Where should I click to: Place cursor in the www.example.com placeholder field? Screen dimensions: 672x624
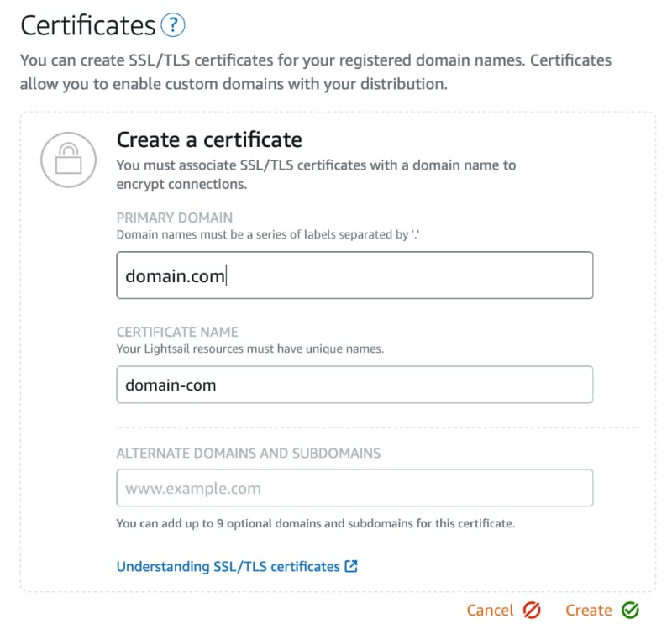(354, 487)
